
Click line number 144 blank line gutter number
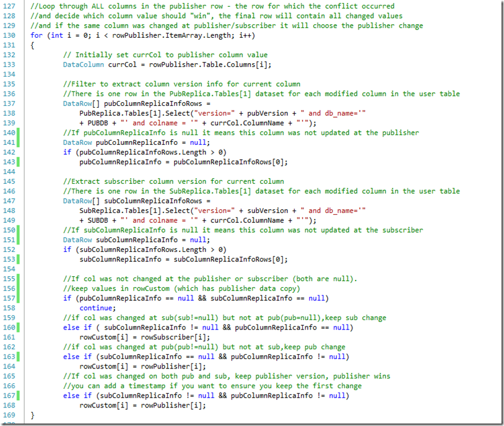click(x=9, y=172)
